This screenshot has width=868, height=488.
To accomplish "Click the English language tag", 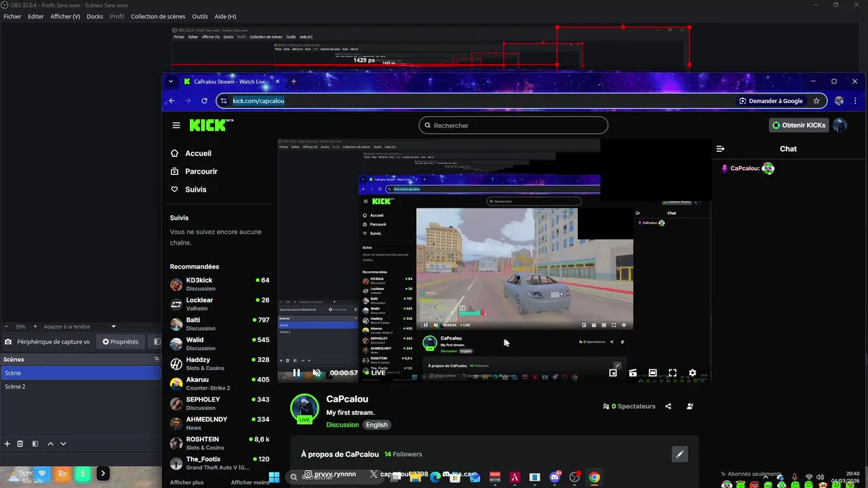I will click(376, 425).
